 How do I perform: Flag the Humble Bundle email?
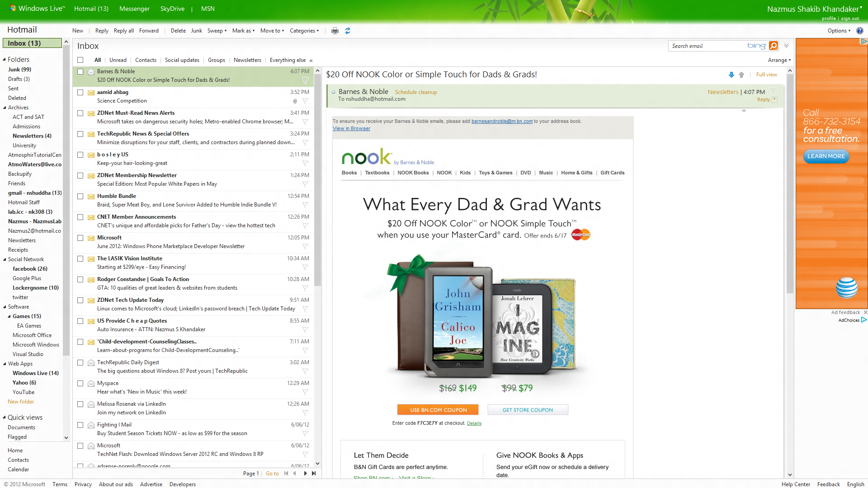305,205
